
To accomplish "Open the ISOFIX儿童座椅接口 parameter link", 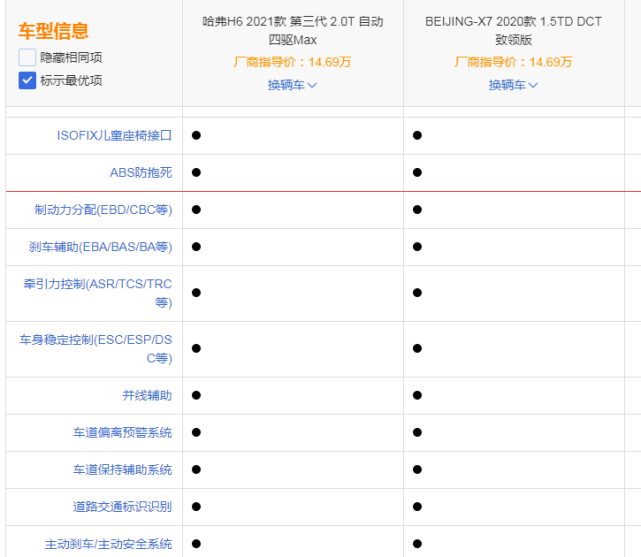I will tap(114, 136).
